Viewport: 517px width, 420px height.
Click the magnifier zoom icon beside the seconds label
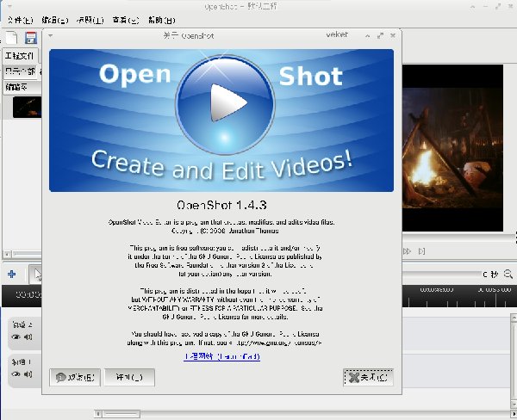[x=508, y=274]
